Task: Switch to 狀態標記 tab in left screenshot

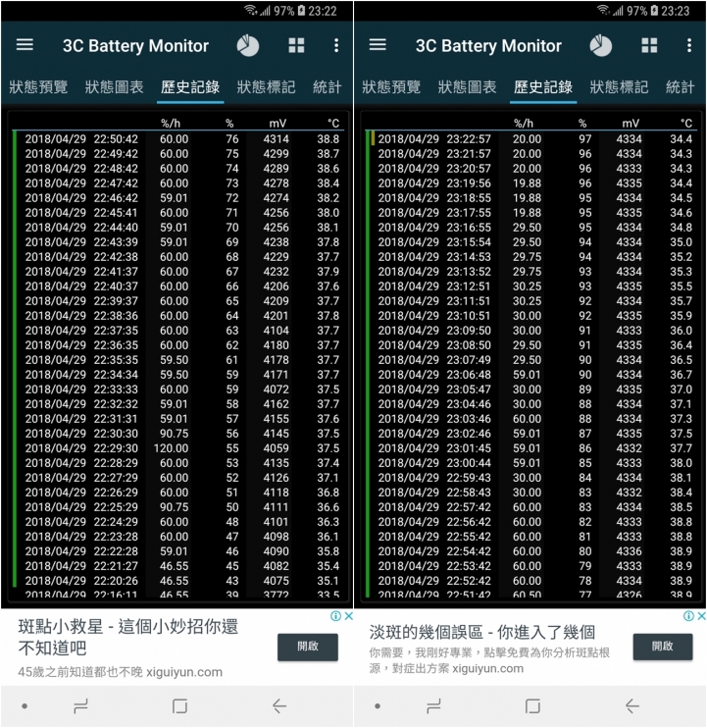Action: 266,86
